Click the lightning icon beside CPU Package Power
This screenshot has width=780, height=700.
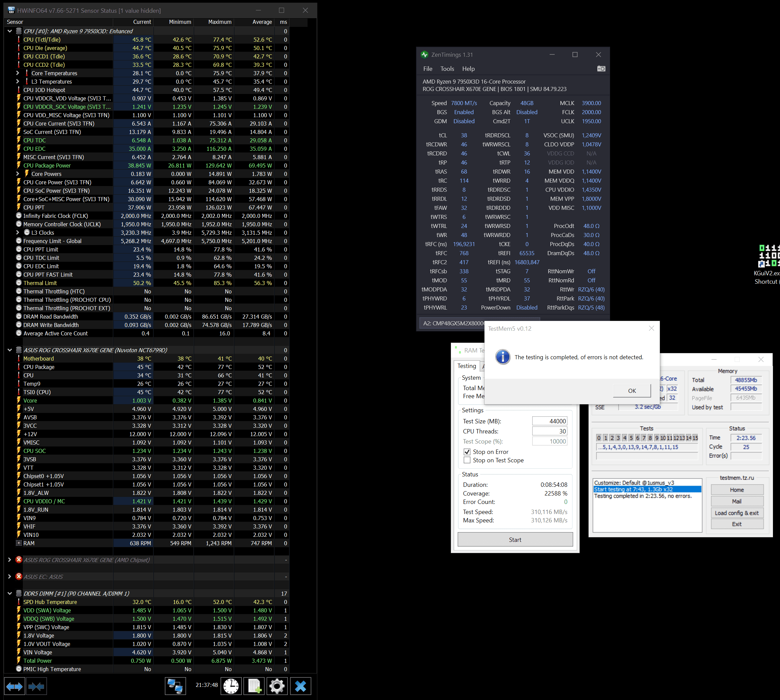pos(18,165)
